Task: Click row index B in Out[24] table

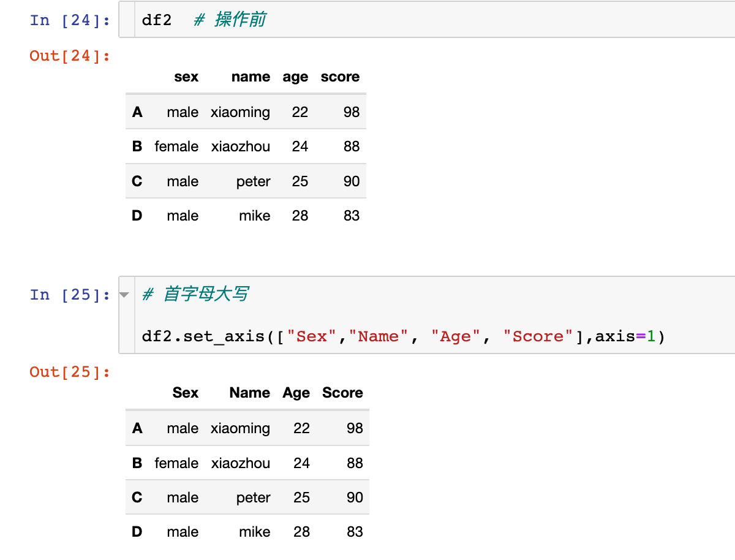Action: (137, 146)
